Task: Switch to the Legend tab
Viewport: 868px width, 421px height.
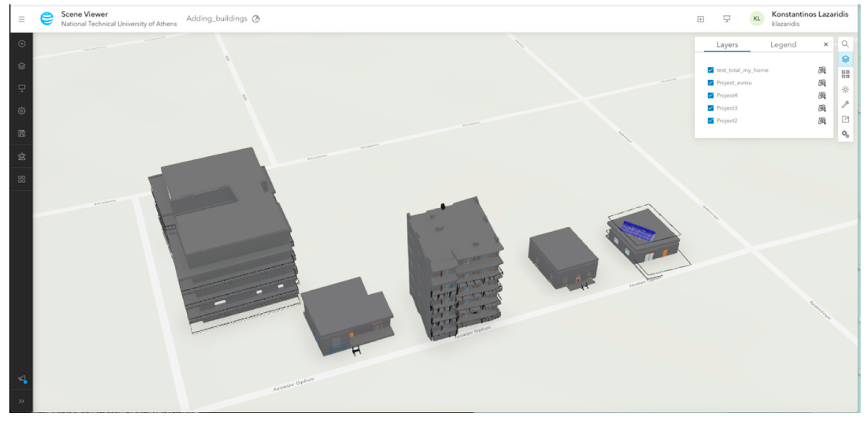Action: pos(783,45)
